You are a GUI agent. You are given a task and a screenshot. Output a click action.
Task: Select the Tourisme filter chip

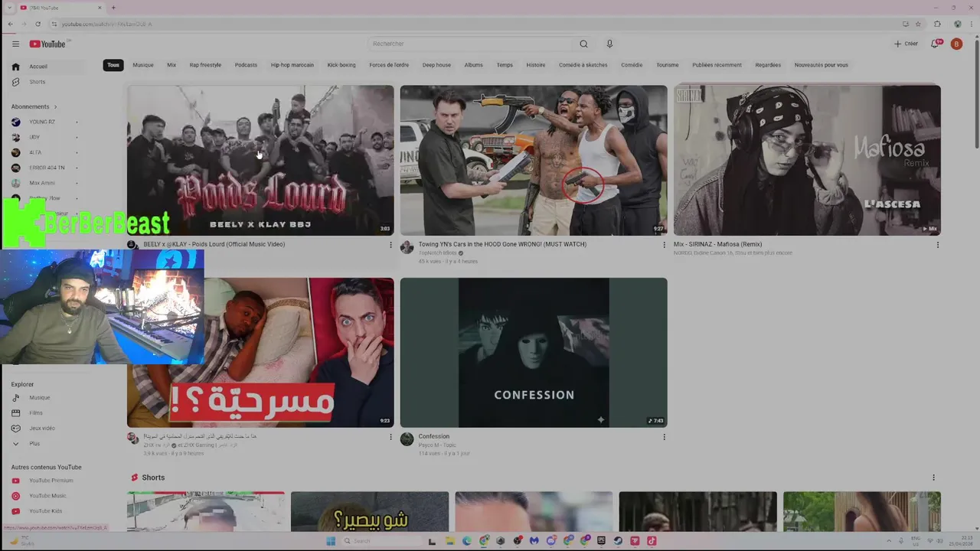coord(668,65)
